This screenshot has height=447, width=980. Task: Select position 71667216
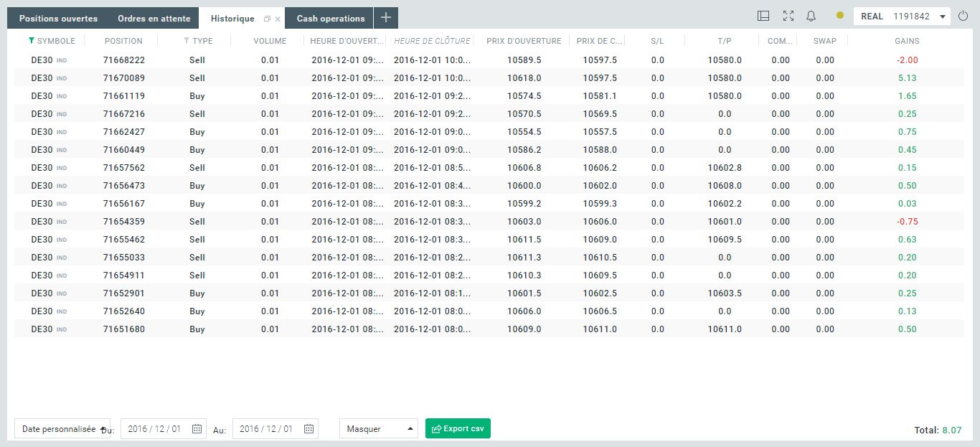click(x=124, y=114)
